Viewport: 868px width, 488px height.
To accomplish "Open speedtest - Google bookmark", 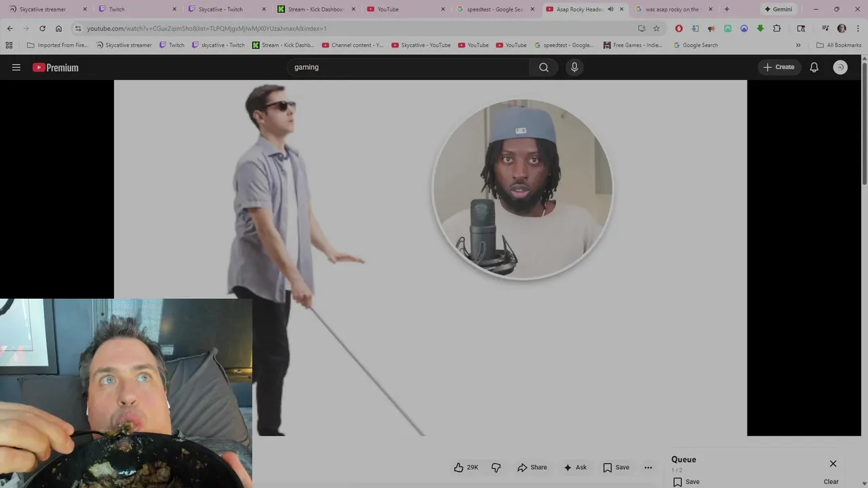I will click(564, 45).
